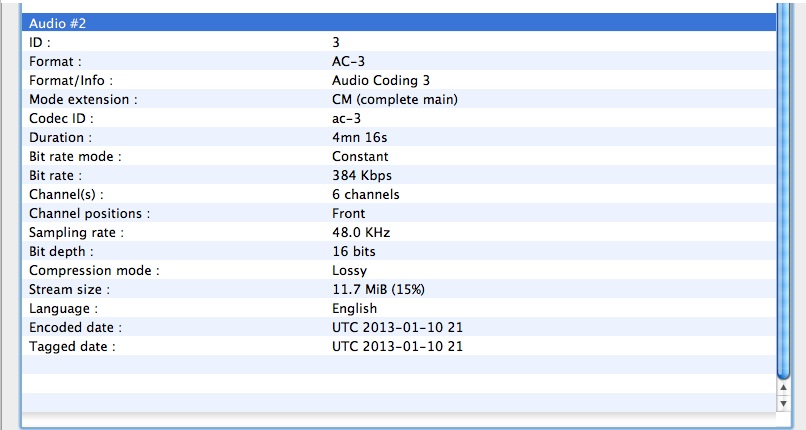Select the Duration 4mn 16s row

[x=398, y=138]
